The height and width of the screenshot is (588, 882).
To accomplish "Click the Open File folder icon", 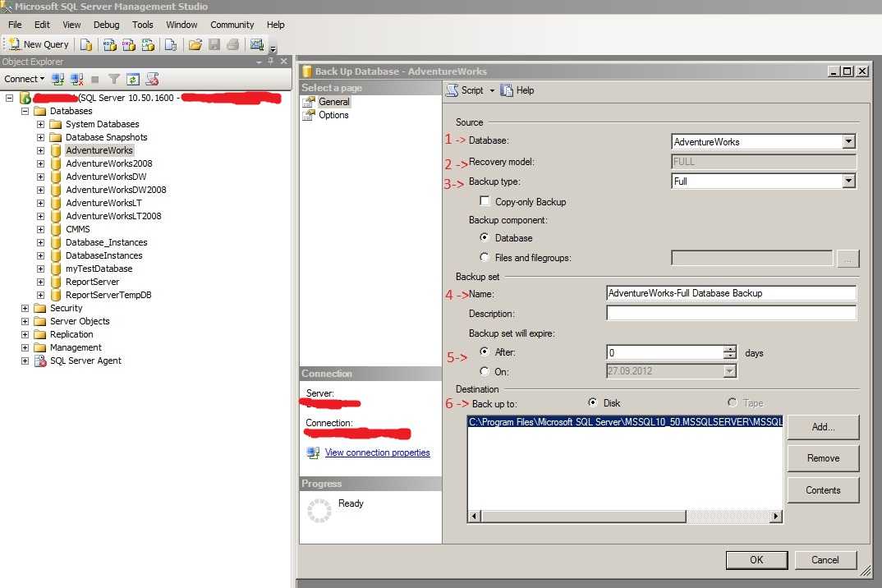I will click(x=195, y=44).
